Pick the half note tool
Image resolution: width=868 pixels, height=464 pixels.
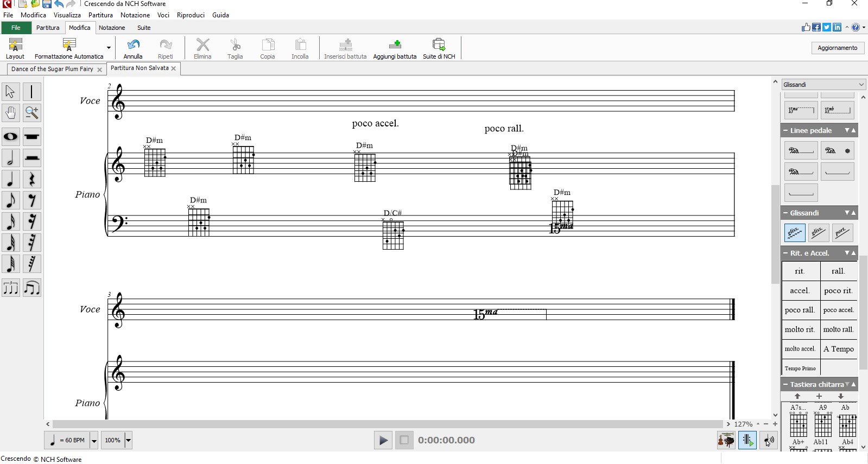pyautogui.click(x=10, y=158)
